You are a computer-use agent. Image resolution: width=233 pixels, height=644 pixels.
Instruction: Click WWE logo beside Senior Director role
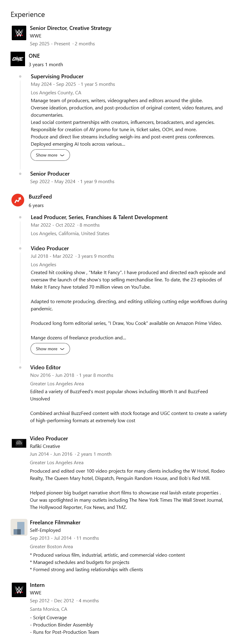(19, 33)
